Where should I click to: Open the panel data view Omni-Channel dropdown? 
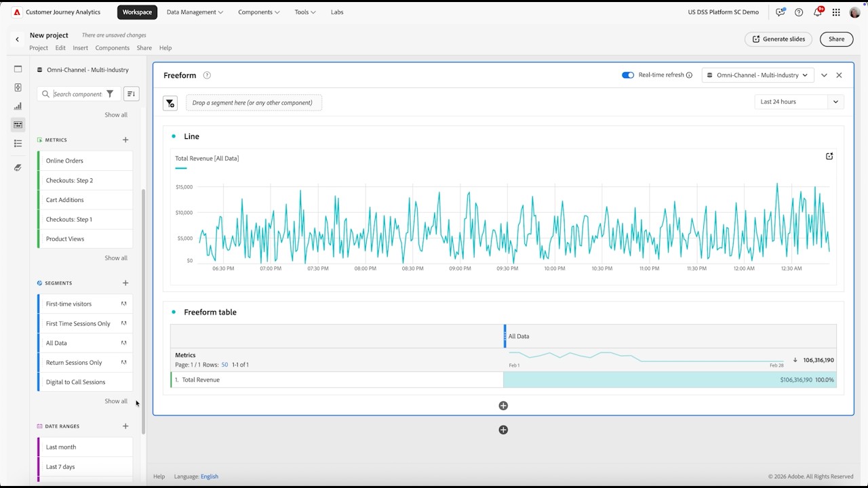click(x=757, y=75)
